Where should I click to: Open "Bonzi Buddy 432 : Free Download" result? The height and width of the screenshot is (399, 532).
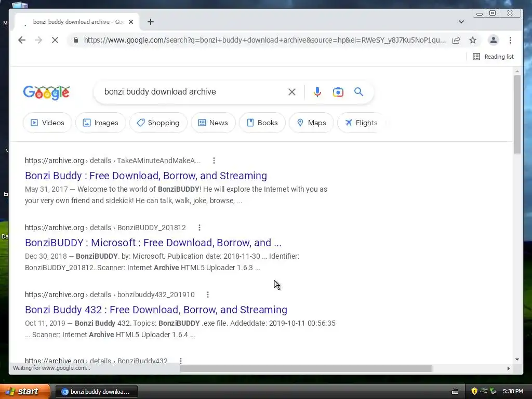(156, 310)
